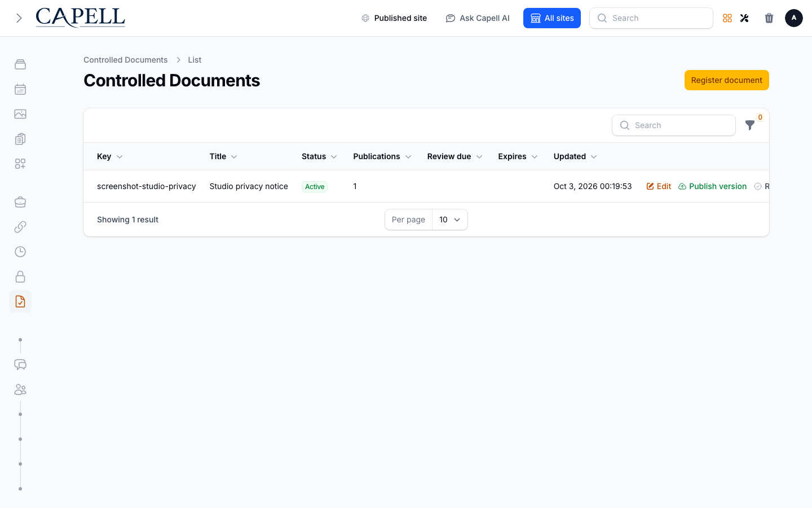Image resolution: width=812 pixels, height=508 pixels.
Task: Open the users group icon in sidebar
Action: [20, 389]
